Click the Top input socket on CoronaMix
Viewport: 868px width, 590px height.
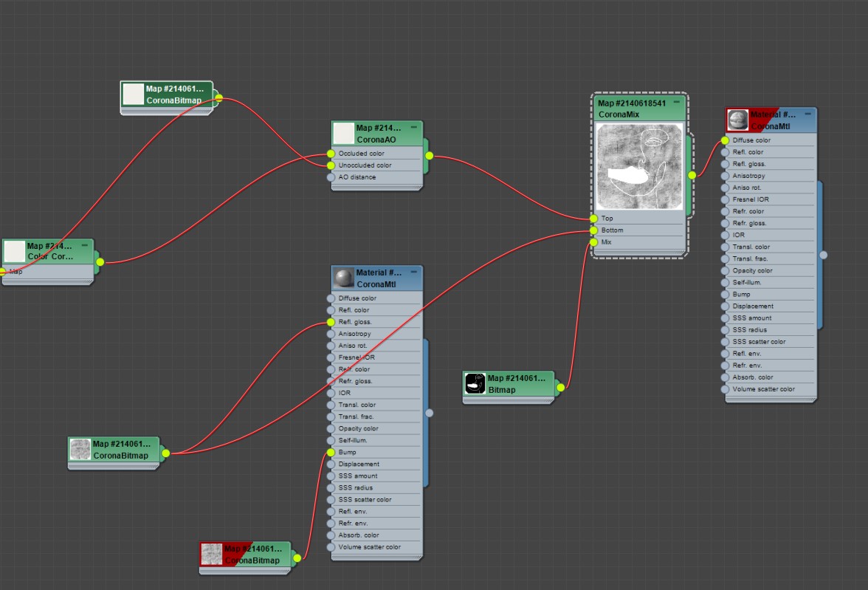(x=594, y=219)
